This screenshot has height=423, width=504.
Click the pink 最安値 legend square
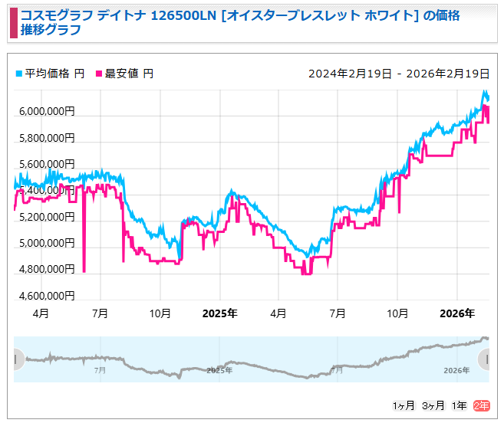pos(98,74)
